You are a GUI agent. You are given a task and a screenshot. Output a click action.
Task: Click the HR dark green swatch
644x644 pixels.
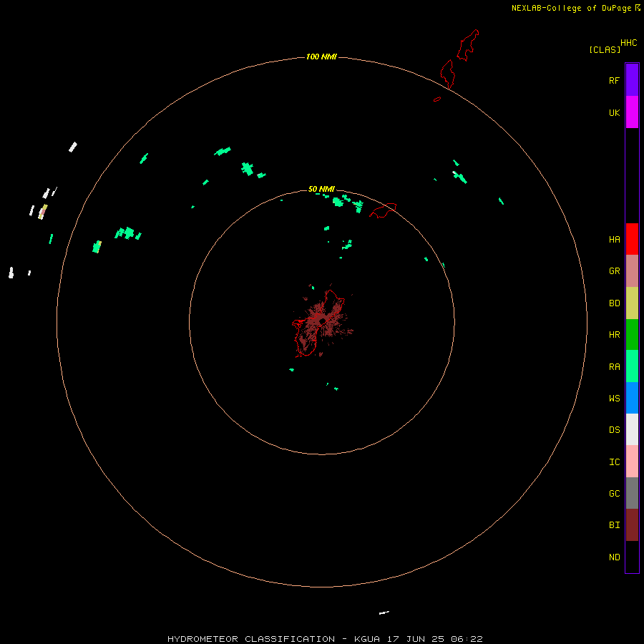632,335
